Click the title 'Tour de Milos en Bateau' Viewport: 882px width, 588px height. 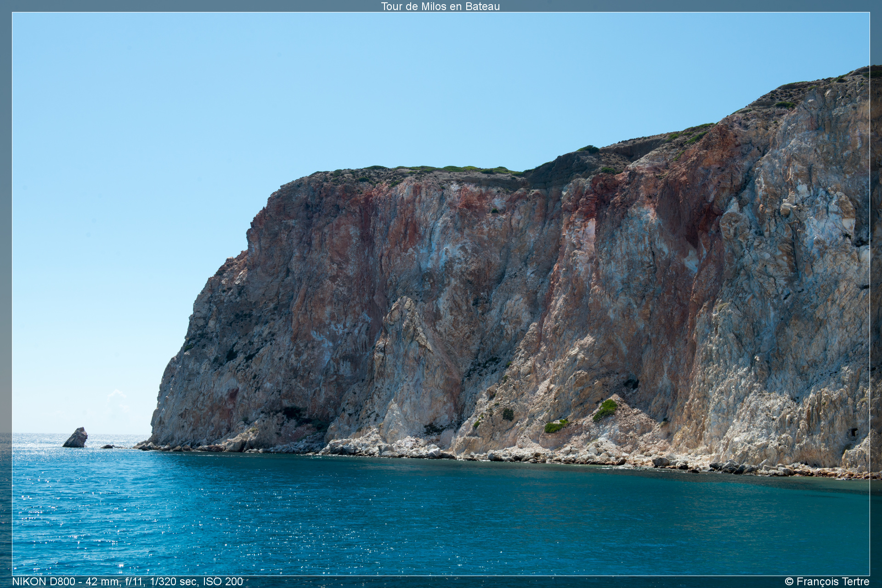point(440,6)
